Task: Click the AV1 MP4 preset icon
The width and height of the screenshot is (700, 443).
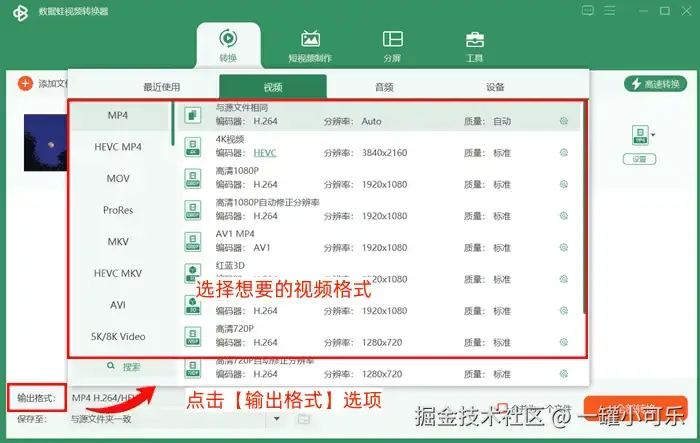Action: (193, 242)
